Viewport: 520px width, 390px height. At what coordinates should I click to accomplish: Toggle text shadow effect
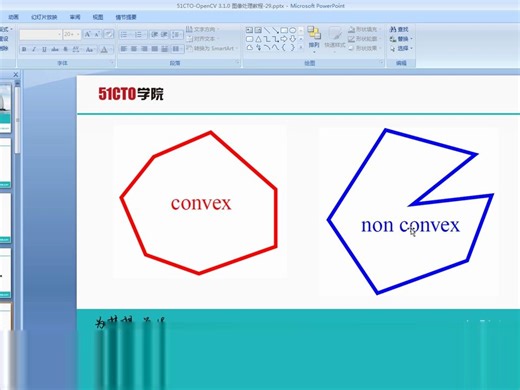(x=66, y=50)
